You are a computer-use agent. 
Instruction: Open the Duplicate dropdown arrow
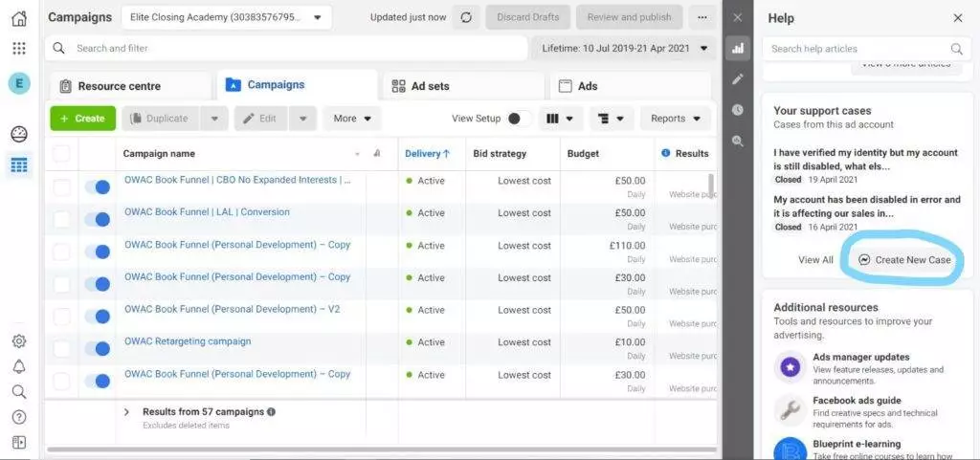pos(214,119)
